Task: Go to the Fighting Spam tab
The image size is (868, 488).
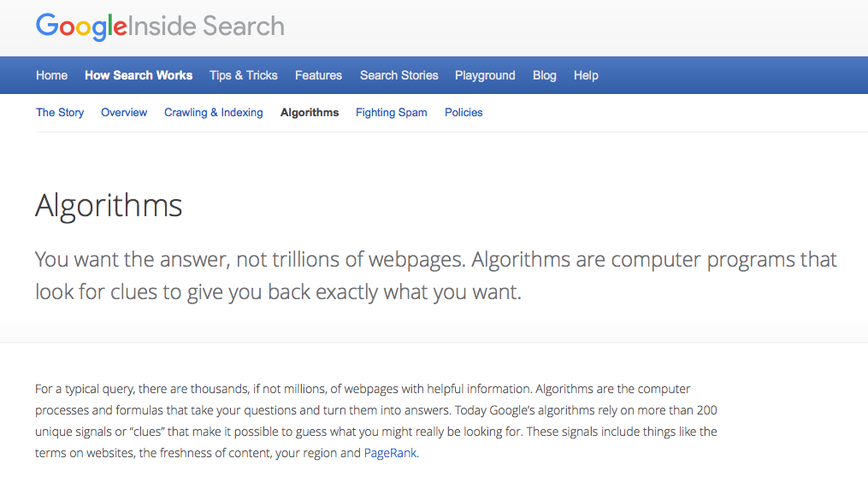Action: pos(392,112)
